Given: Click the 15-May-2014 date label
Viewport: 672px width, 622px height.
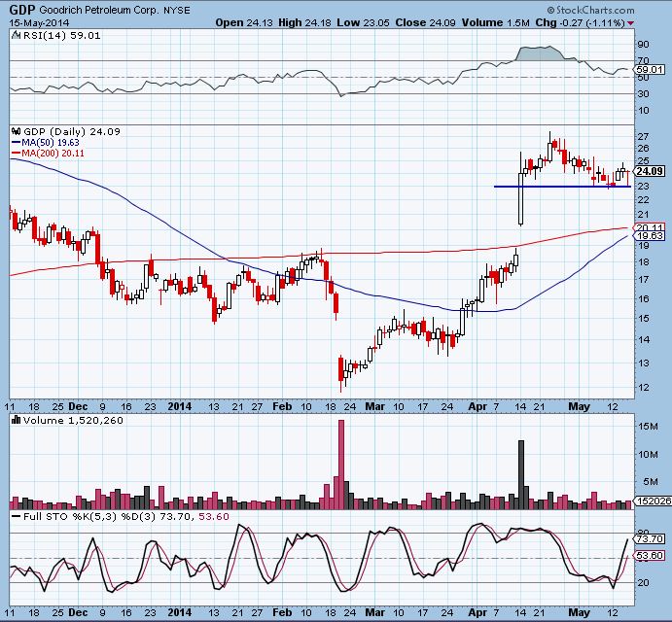Looking at the screenshot, I should [39, 22].
